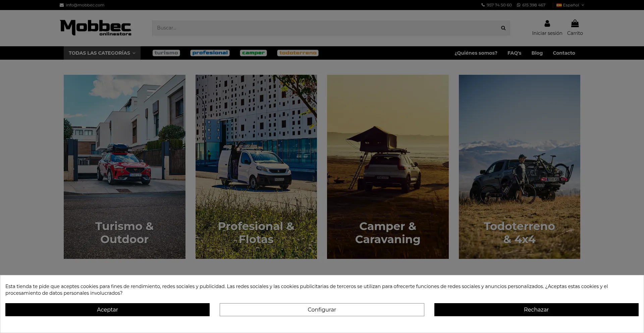This screenshot has height=333, width=644.
Task: Click the camper category badge
Action: coord(253,53)
